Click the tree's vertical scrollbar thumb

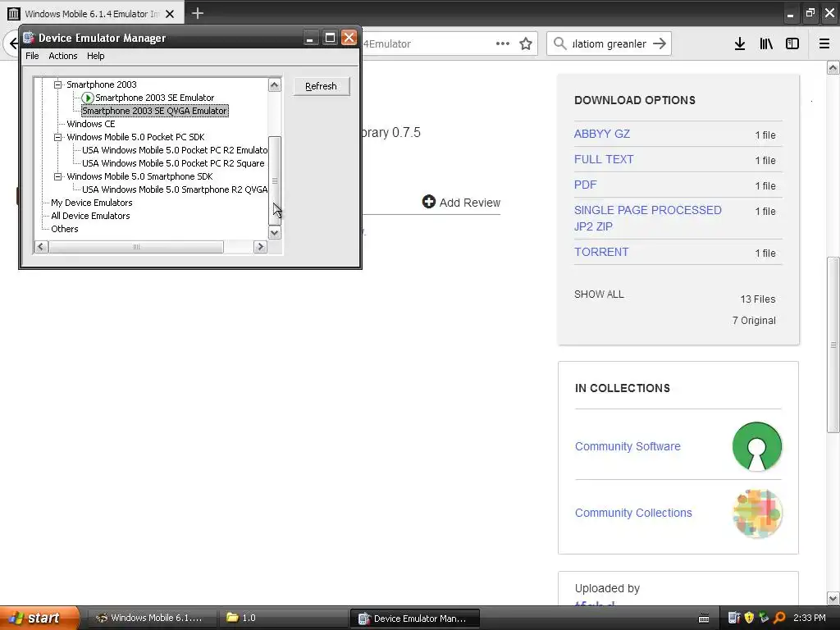(275, 180)
